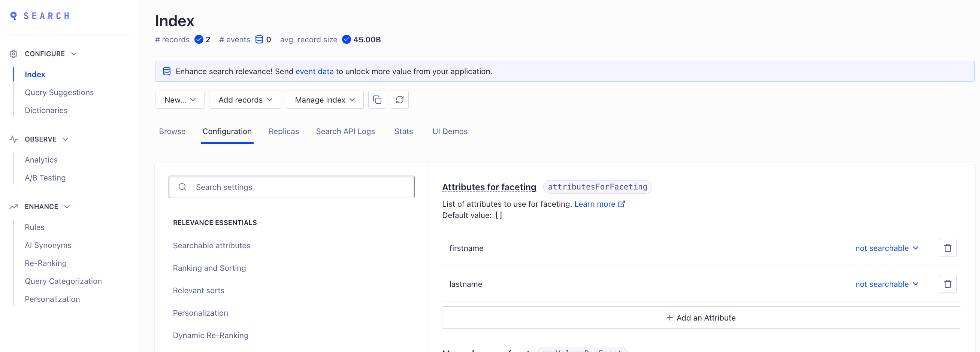Change firstname's not searchable option

[886, 248]
